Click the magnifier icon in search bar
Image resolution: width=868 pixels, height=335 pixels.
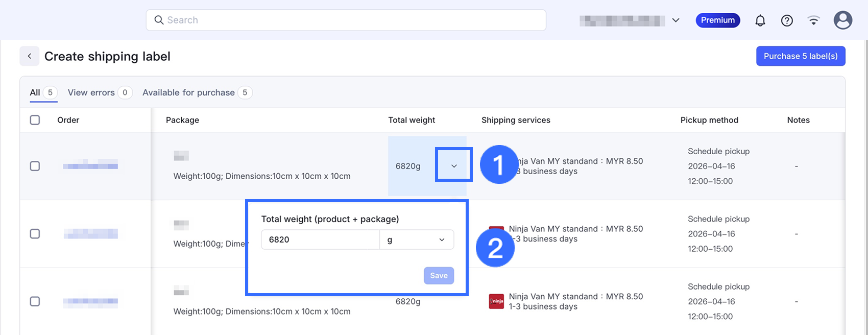tap(159, 20)
